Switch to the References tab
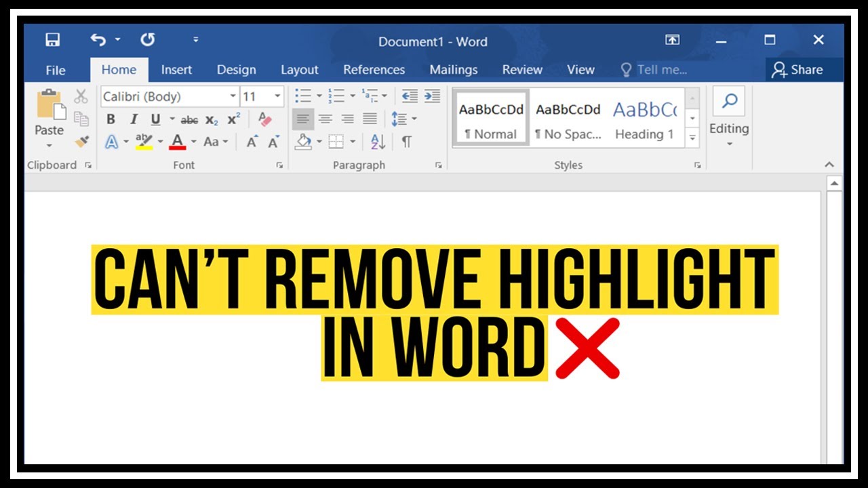Viewport: 868px width, 488px height. tap(374, 70)
